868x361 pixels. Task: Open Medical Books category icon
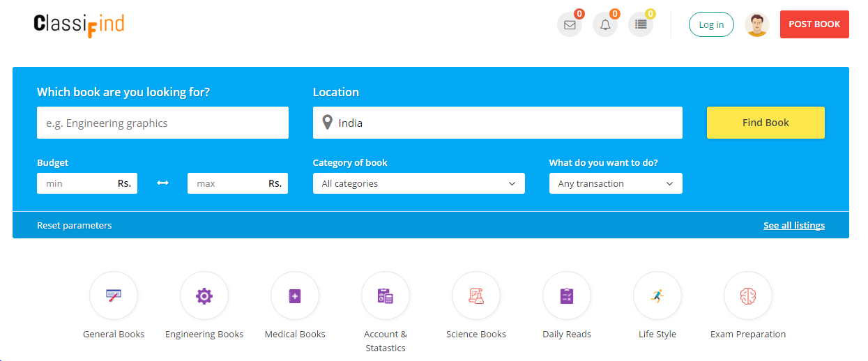point(295,295)
